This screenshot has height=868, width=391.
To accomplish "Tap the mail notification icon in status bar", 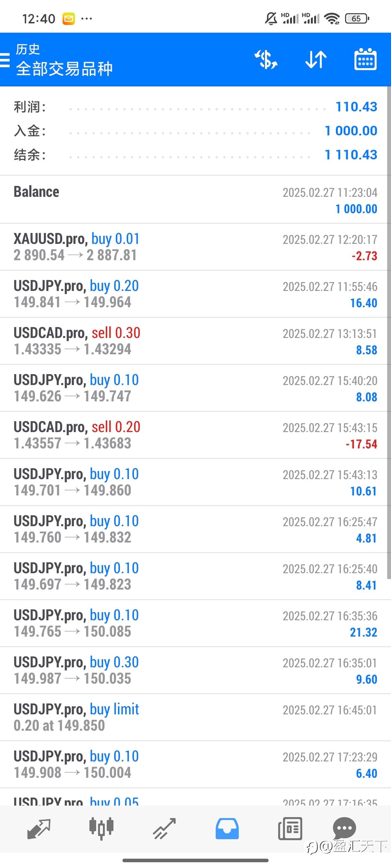I will [x=69, y=19].
